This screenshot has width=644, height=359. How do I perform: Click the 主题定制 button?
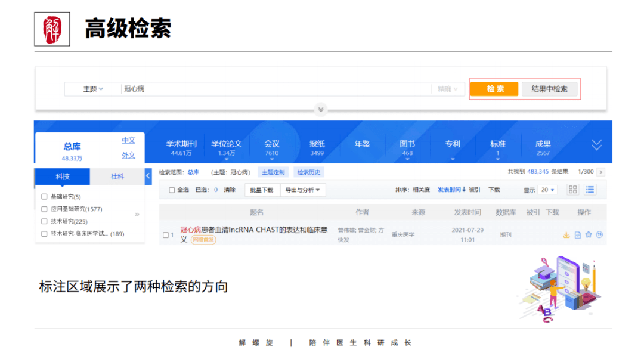click(273, 172)
